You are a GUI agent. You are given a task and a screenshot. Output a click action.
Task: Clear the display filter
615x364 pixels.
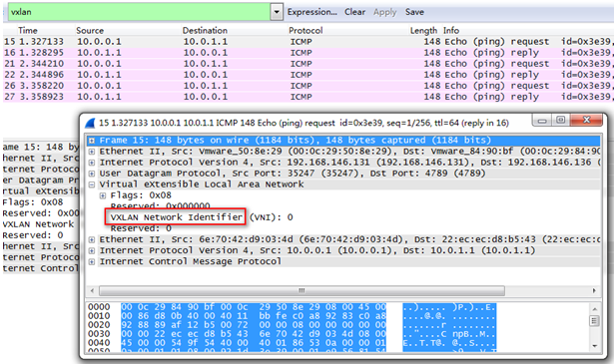354,12
